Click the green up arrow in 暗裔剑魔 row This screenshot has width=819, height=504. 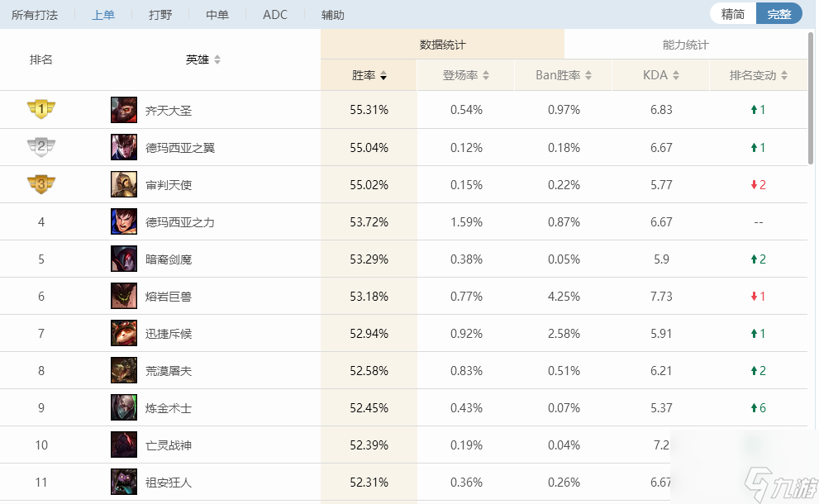click(754, 259)
